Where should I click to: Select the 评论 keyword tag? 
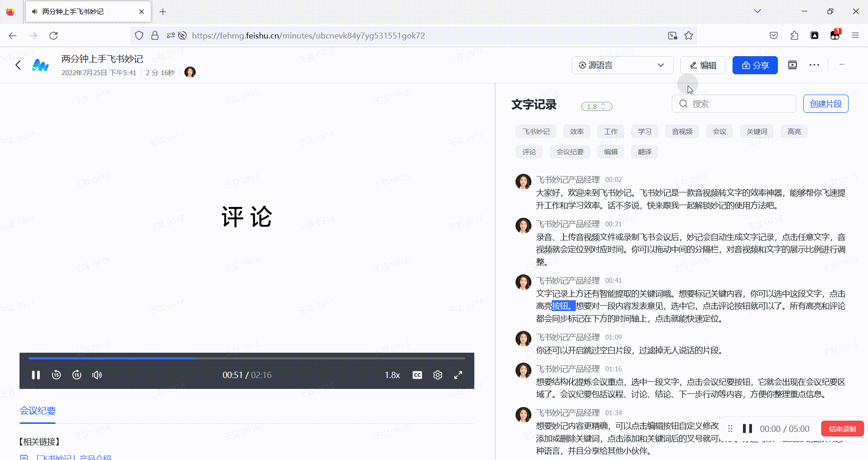click(529, 152)
